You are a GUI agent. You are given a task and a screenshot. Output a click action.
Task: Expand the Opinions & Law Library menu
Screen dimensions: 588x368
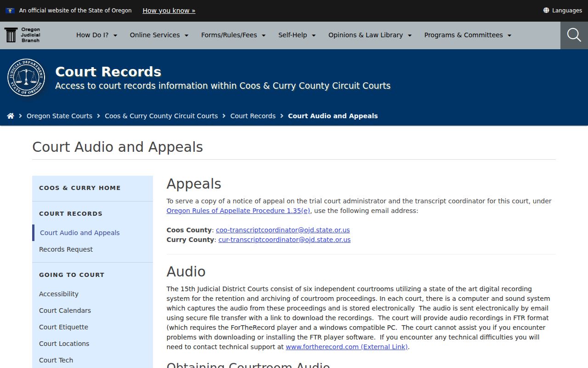pyautogui.click(x=370, y=35)
